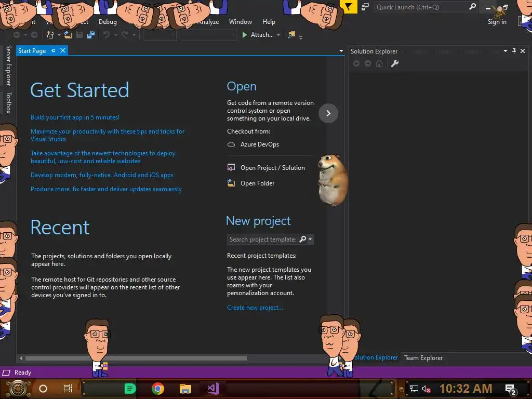This screenshot has height=399, width=532.
Task: Click the Undo toolbar icon
Action: (x=107, y=35)
